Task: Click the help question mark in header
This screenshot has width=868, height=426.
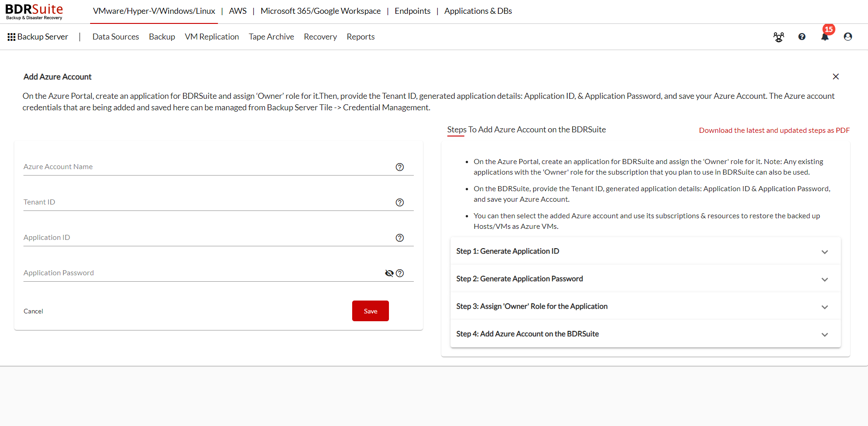Action: (x=802, y=37)
